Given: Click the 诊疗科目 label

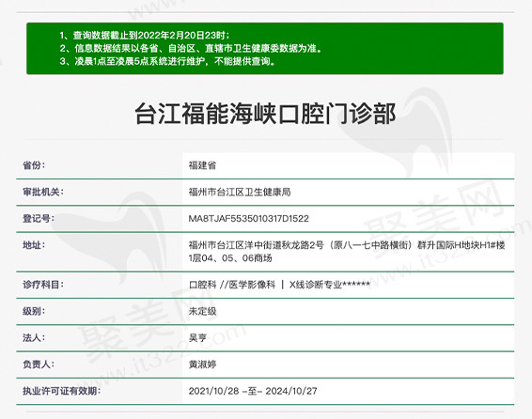Looking at the screenshot, I should click(43, 285).
